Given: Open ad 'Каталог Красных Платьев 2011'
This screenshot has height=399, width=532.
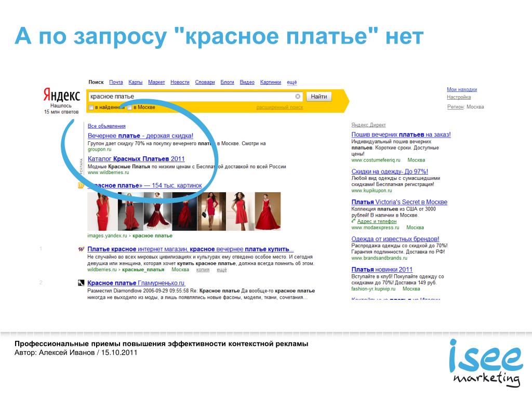Looking at the screenshot, I should click(x=136, y=159).
